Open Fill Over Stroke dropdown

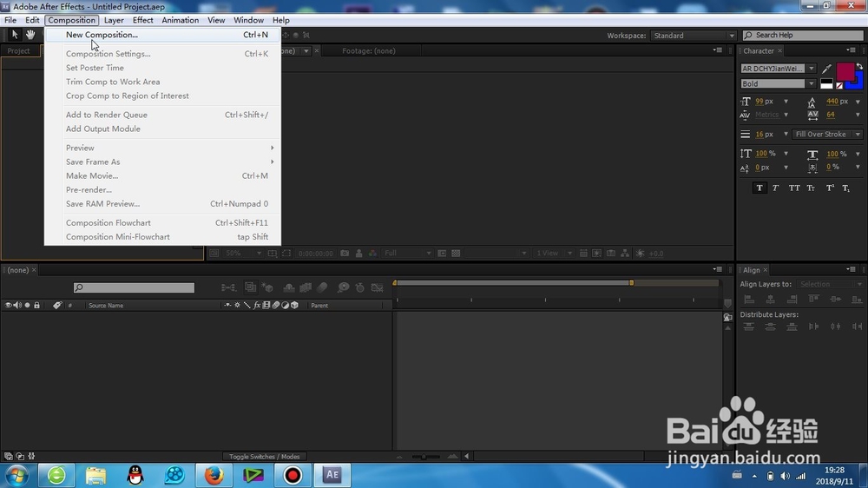tap(828, 134)
